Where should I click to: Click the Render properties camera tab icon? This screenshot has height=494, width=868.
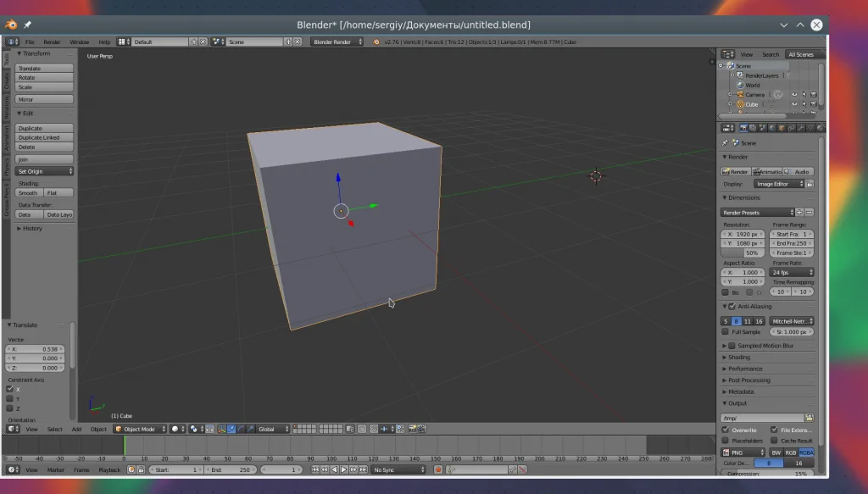coord(743,128)
